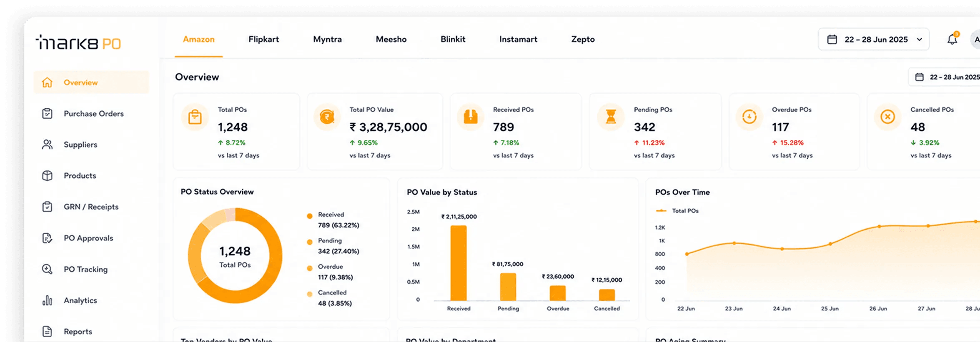Click the Cancelled bar in PO Value chart
This screenshot has width=980, height=342.
pyautogui.click(x=607, y=295)
